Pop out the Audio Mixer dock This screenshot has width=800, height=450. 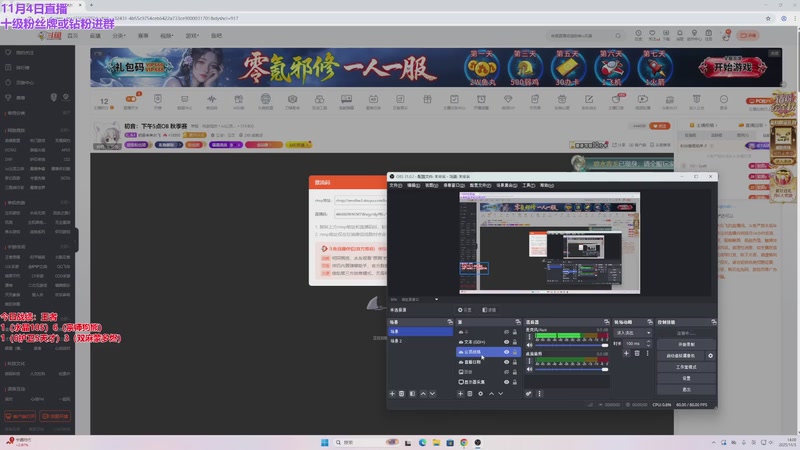[x=606, y=322]
